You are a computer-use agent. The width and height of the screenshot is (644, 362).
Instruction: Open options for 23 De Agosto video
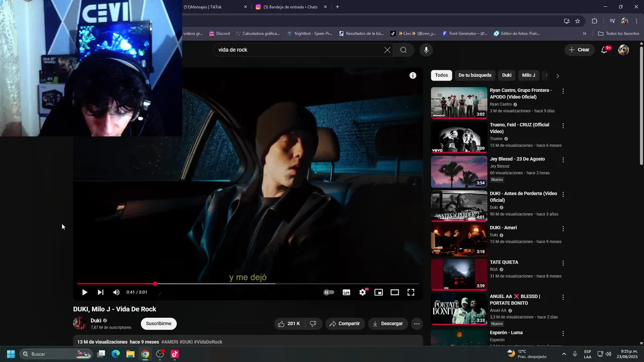tap(563, 160)
